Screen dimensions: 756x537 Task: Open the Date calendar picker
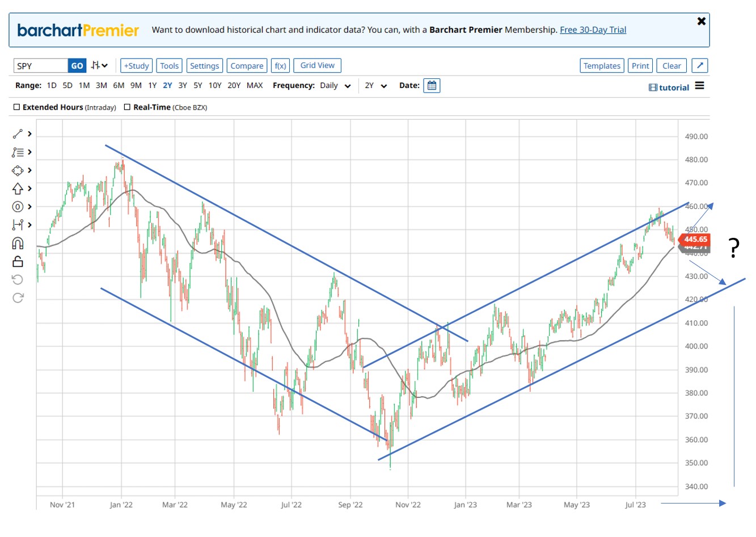(432, 86)
